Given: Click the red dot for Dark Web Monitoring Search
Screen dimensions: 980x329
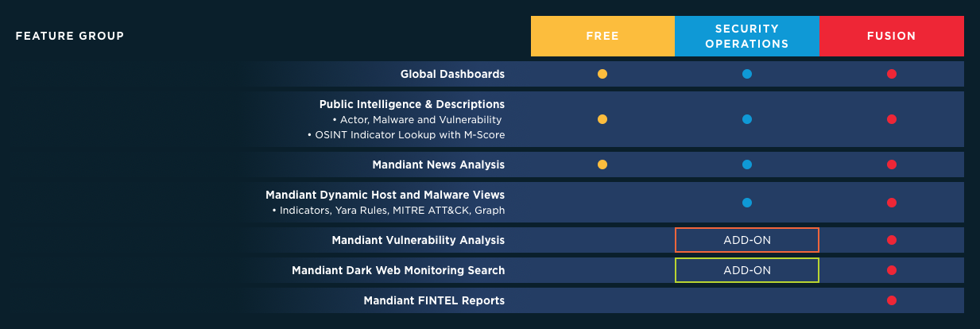Looking at the screenshot, I should [892, 270].
